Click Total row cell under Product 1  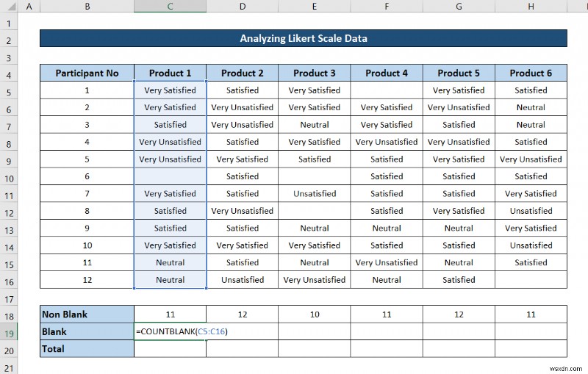(170, 348)
